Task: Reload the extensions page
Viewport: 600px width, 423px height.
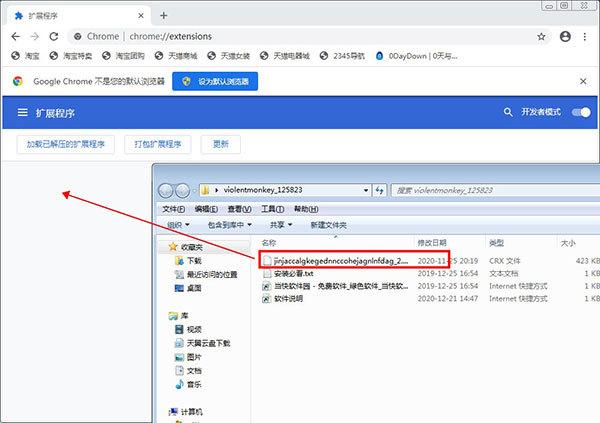Action: pyautogui.click(x=54, y=36)
